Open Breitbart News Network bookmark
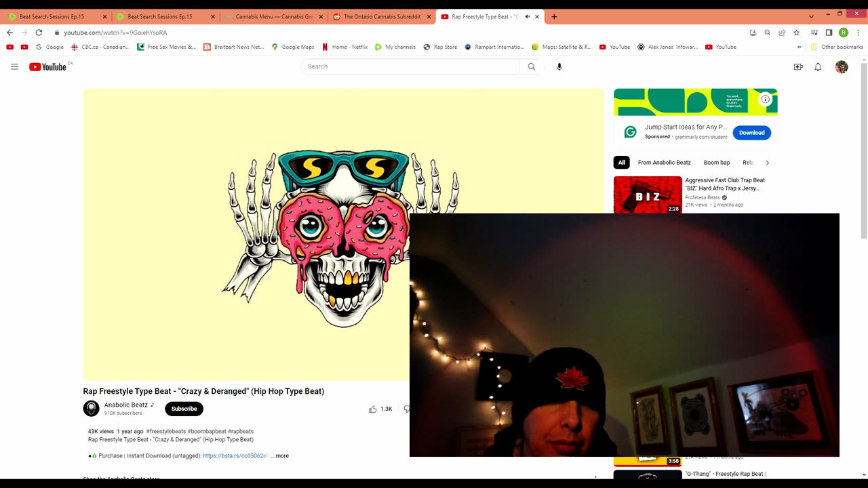This screenshot has width=868, height=488. click(x=233, y=47)
